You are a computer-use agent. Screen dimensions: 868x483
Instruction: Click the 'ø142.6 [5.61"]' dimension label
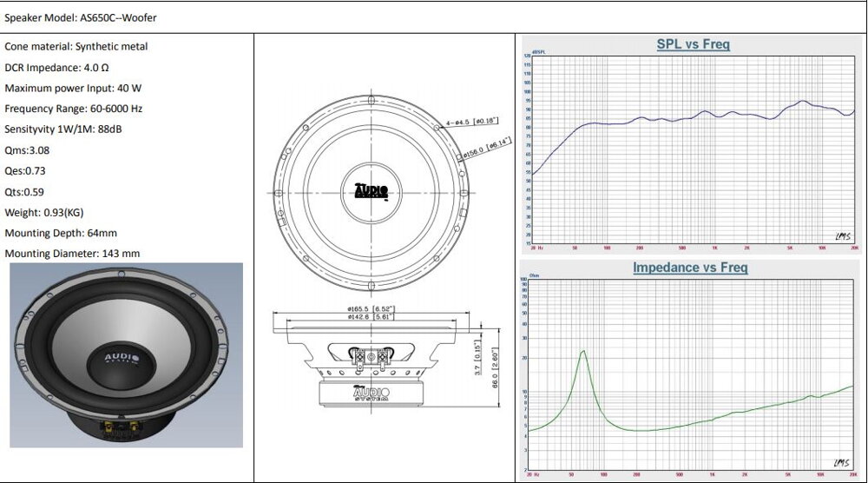tap(371, 317)
